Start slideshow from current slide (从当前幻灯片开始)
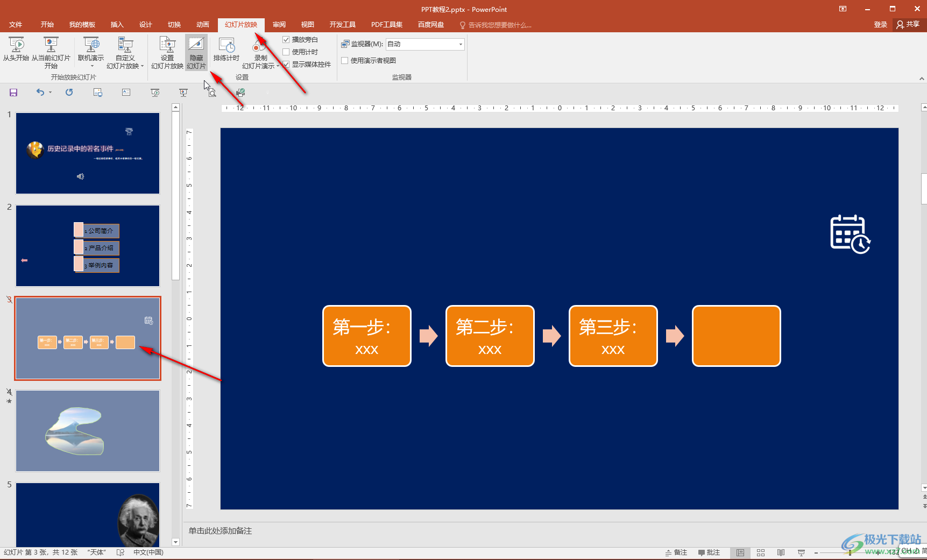This screenshot has width=927, height=560. click(51, 53)
